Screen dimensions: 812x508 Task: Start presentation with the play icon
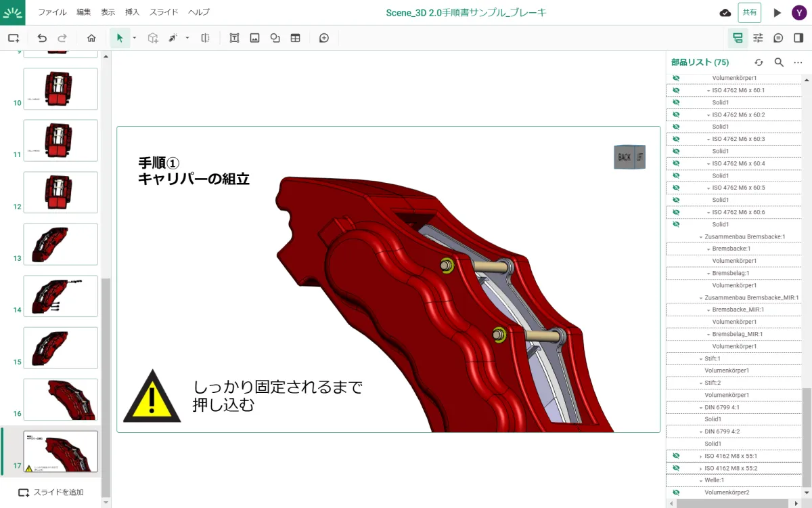(777, 12)
